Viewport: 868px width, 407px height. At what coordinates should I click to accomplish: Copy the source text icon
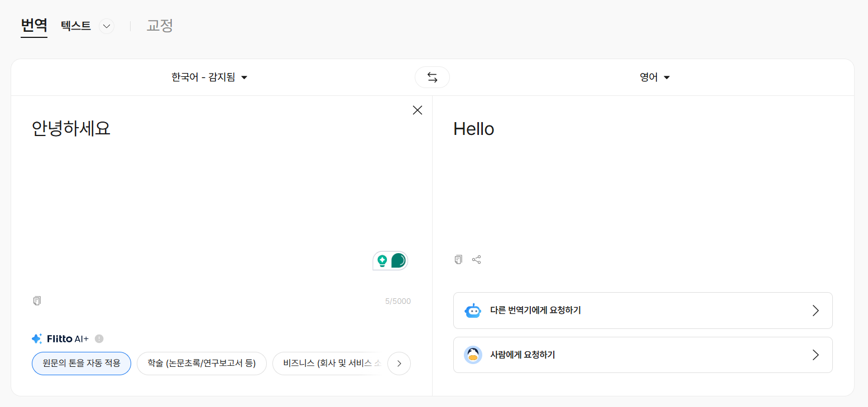coord(37,301)
